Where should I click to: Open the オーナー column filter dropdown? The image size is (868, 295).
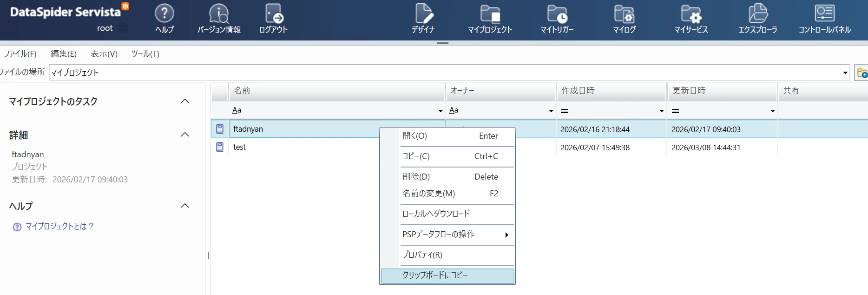pyautogui.click(x=551, y=111)
